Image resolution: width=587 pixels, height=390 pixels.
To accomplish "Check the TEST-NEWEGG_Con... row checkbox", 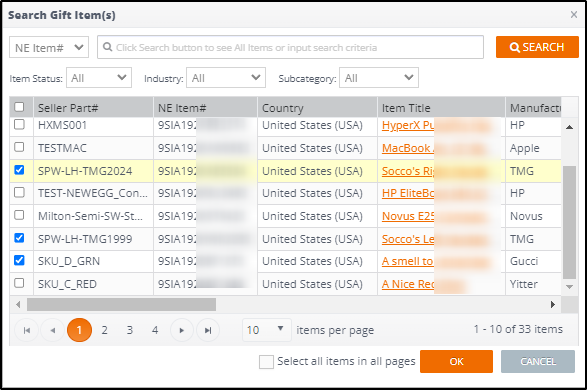I will [x=19, y=192].
